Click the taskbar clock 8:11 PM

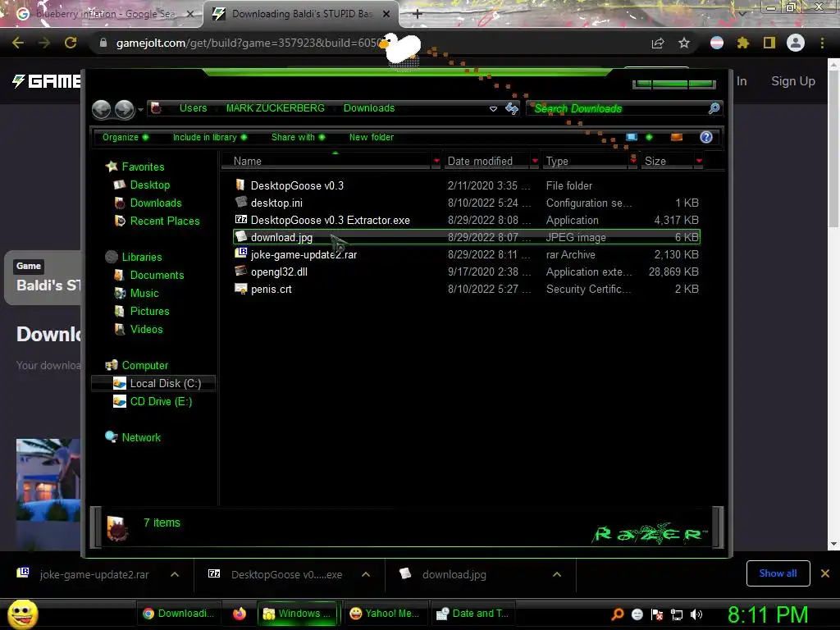click(x=767, y=614)
